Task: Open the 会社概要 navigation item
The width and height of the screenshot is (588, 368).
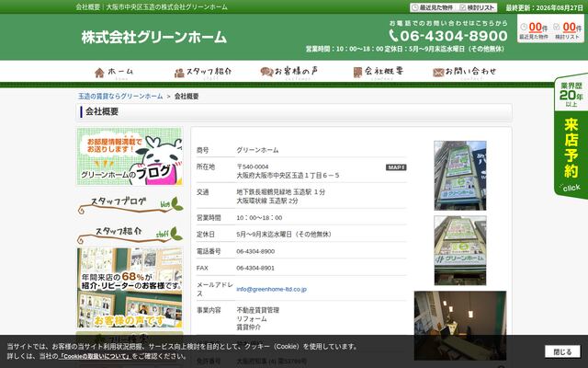Action: pyautogui.click(x=378, y=72)
